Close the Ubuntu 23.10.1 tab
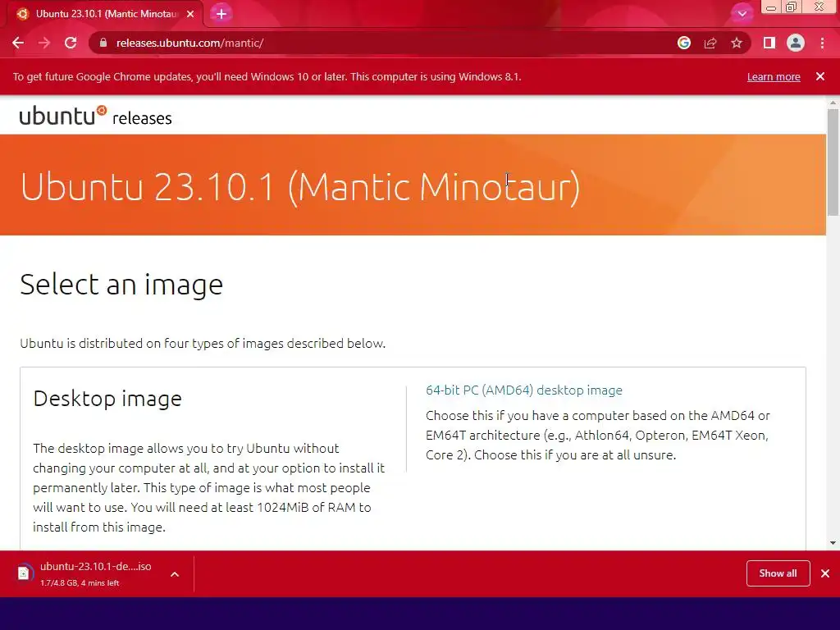The image size is (840, 630). (190, 14)
